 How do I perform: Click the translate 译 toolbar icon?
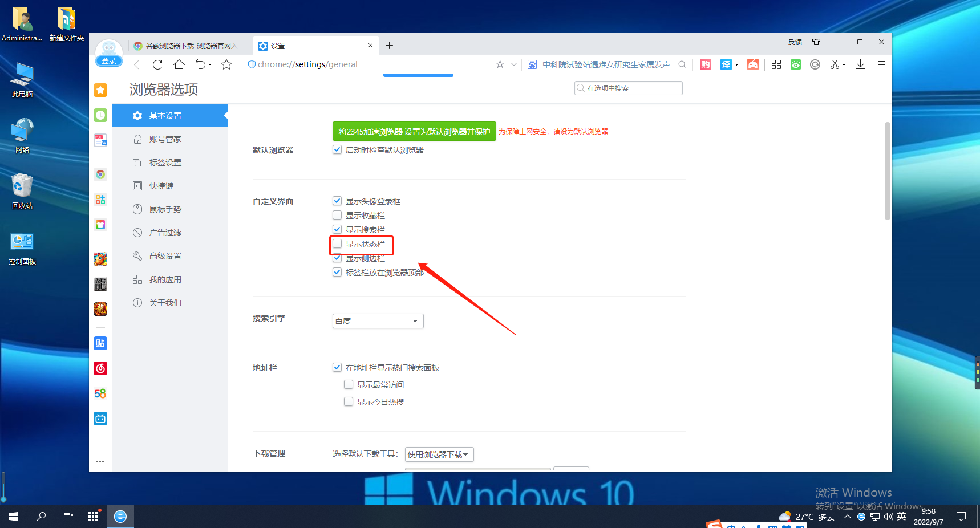pos(726,64)
